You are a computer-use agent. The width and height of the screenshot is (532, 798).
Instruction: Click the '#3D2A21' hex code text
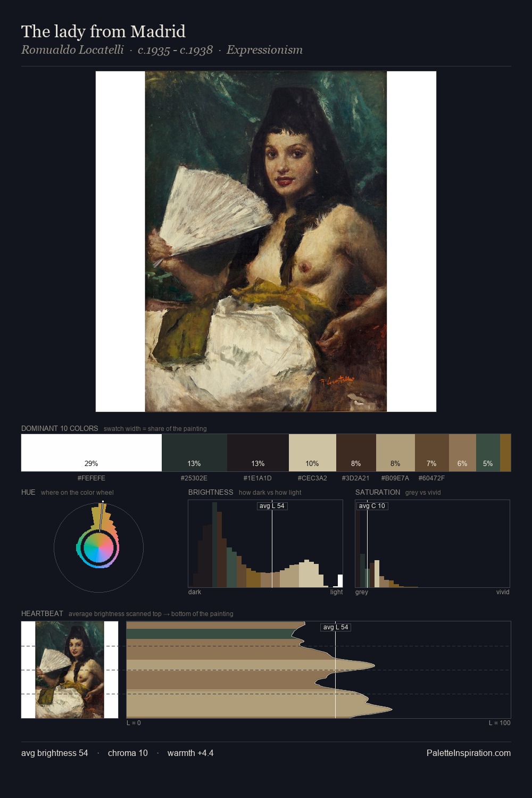[356, 478]
